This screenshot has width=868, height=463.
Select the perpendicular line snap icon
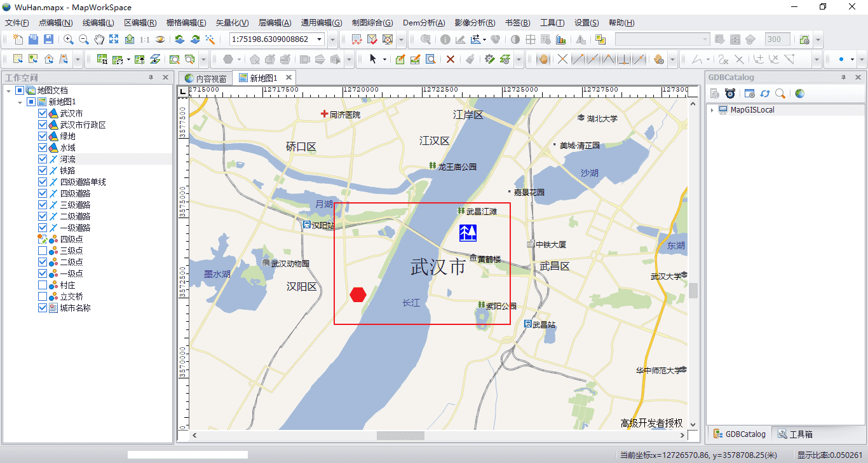[x=624, y=59]
